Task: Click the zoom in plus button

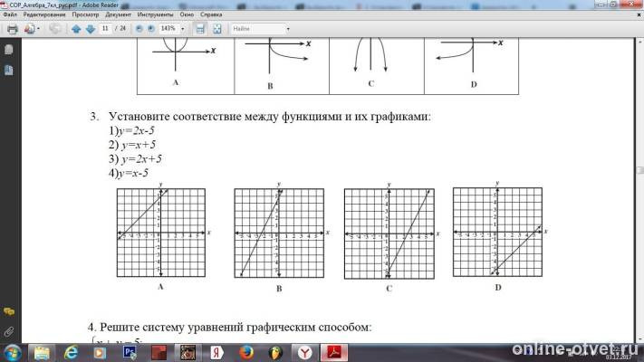Action: (x=151, y=29)
